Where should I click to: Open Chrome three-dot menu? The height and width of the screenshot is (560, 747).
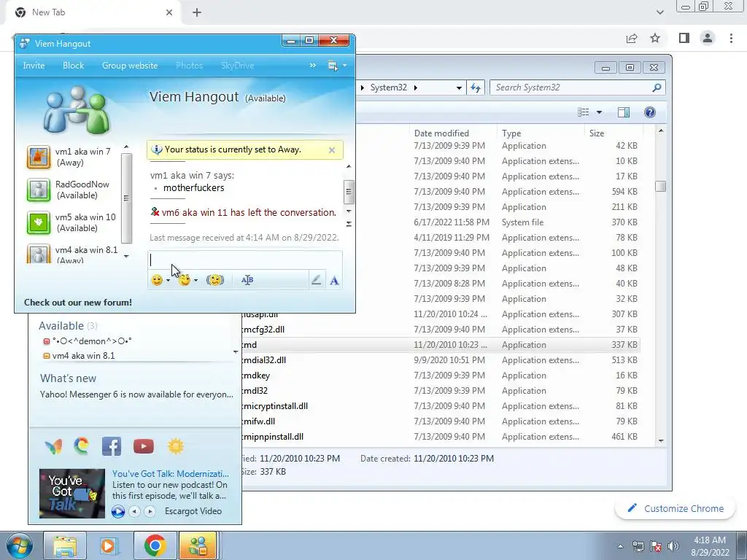(x=731, y=38)
